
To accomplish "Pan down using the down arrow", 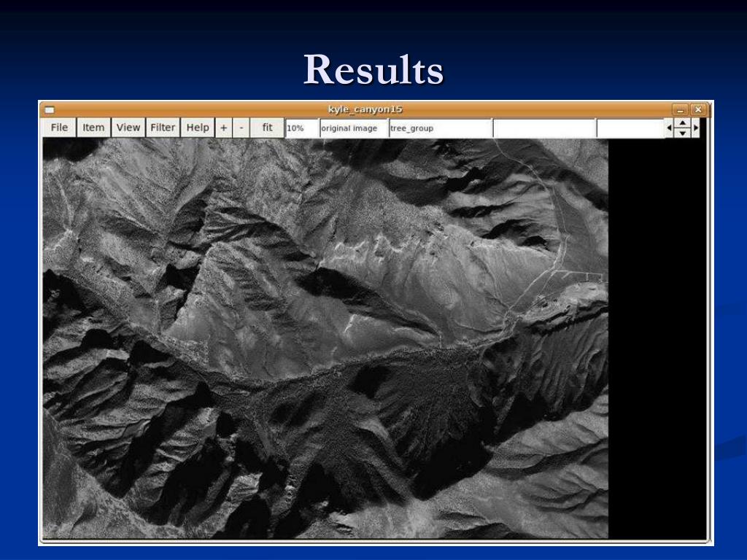I will tap(683, 133).
